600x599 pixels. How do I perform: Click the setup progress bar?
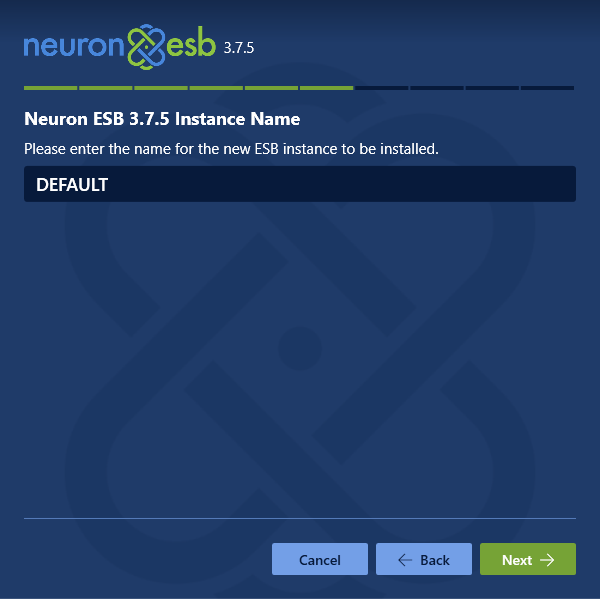[299, 88]
